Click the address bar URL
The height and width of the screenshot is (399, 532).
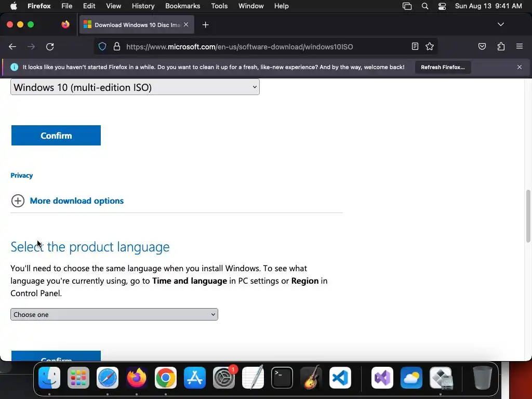240,47
